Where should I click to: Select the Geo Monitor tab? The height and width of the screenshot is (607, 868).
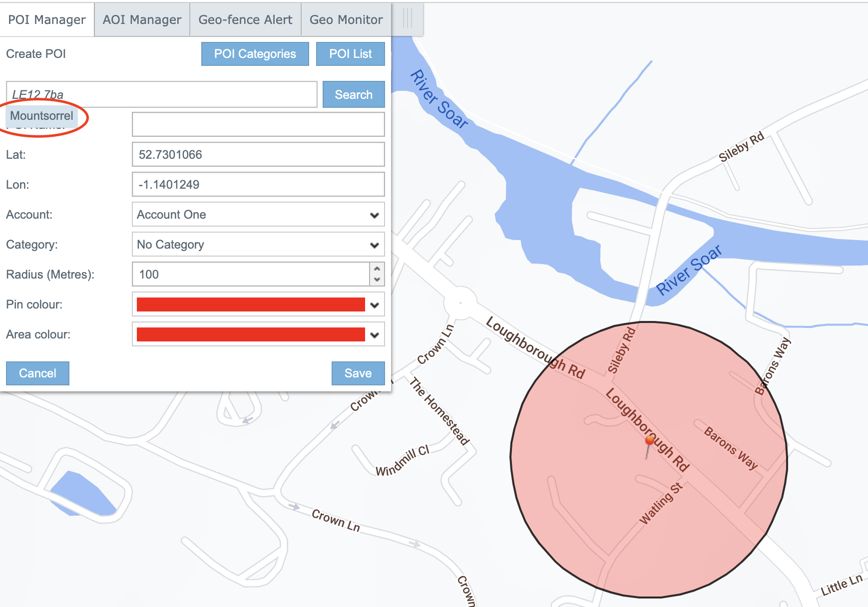[x=346, y=20]
